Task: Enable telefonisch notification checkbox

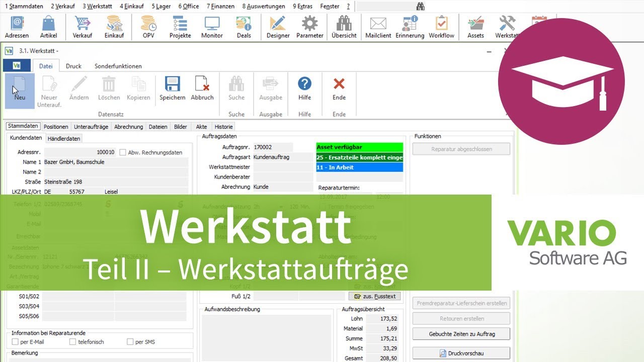Action: [73, 342]
